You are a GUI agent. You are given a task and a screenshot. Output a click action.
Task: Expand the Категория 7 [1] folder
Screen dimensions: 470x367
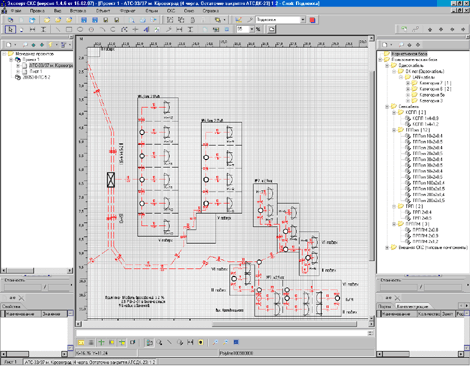[408, 83]
